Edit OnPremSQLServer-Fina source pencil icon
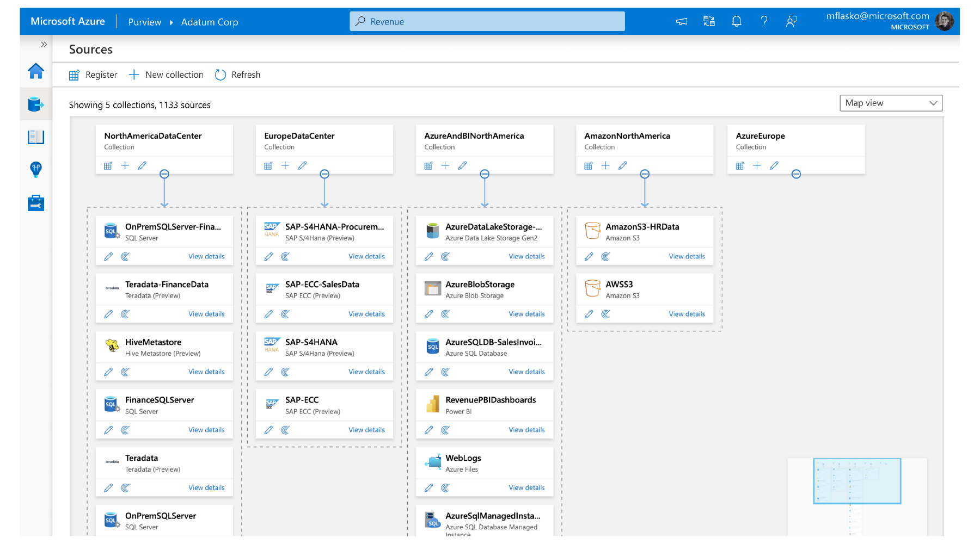Viewport: 980px width, 544px height. pos(108,256)
